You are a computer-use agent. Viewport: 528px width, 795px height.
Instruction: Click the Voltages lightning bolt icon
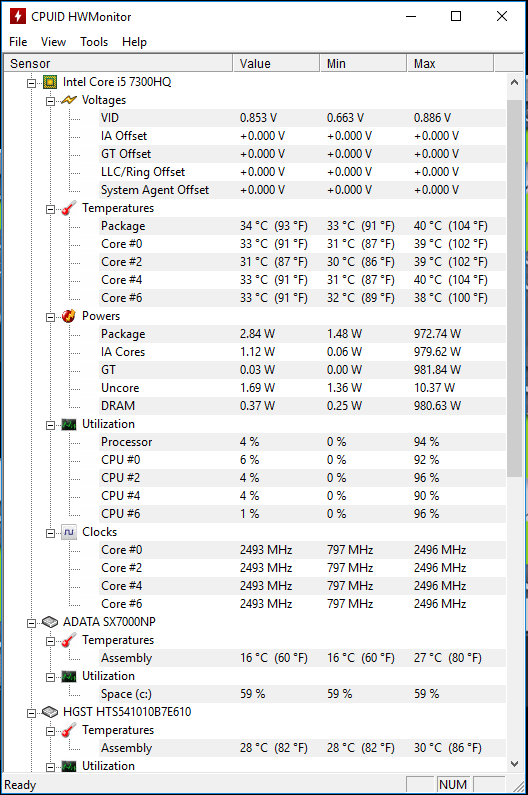(x=69, y=100)
